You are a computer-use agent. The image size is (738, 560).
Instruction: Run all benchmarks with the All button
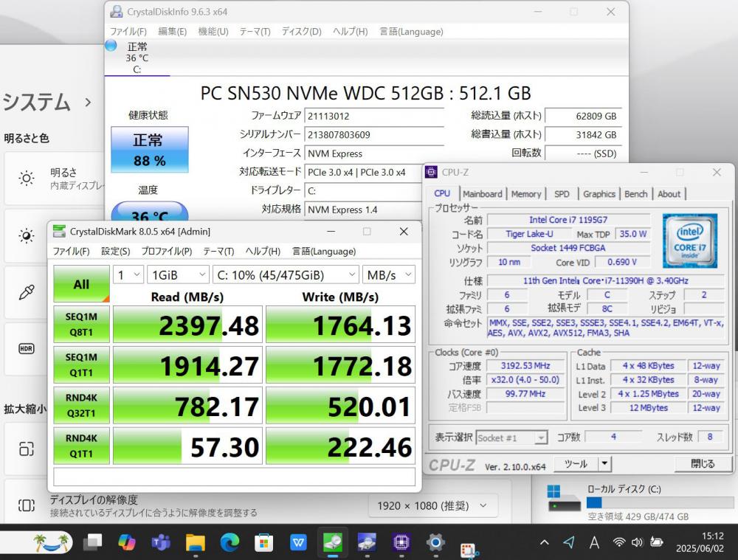[x=81, y=284]
